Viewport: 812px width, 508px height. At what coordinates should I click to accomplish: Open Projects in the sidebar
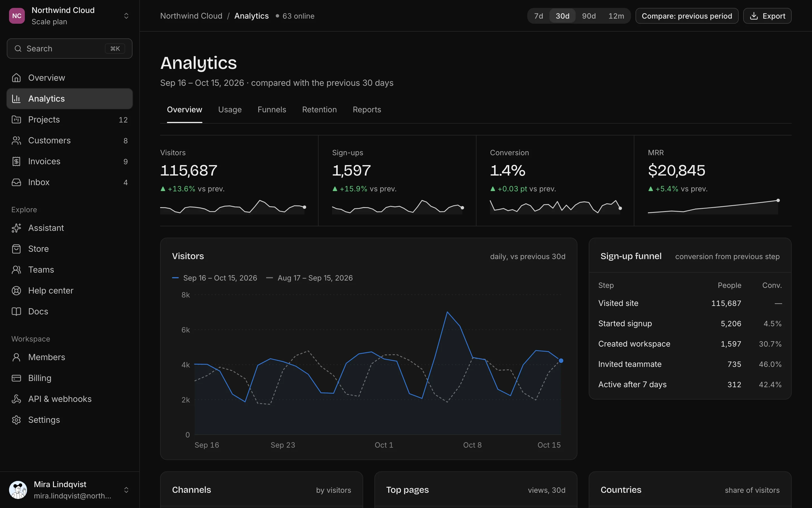69,119
